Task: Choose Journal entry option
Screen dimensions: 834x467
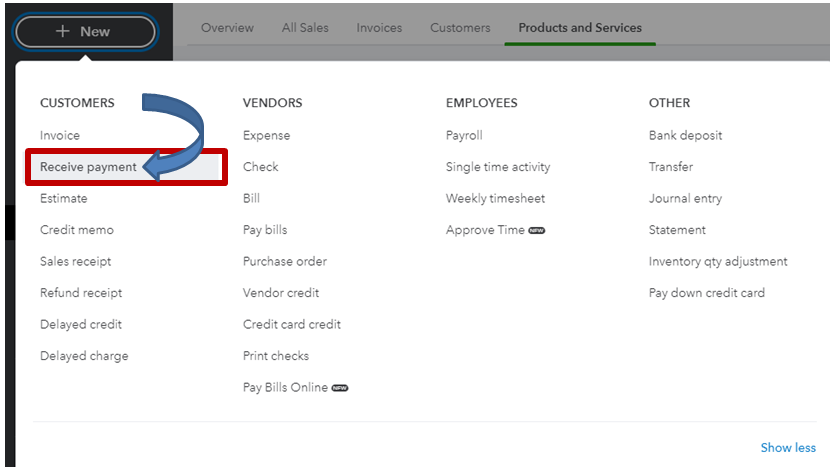Action: click(x=685, y=198)
